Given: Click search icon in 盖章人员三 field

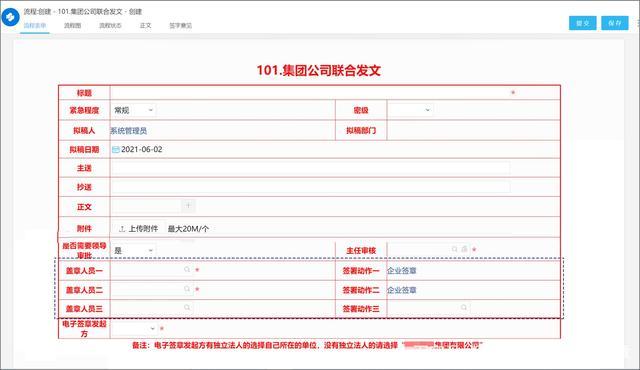Looking at the screenshot, I should pyautogui.click(x=187, y=308).
